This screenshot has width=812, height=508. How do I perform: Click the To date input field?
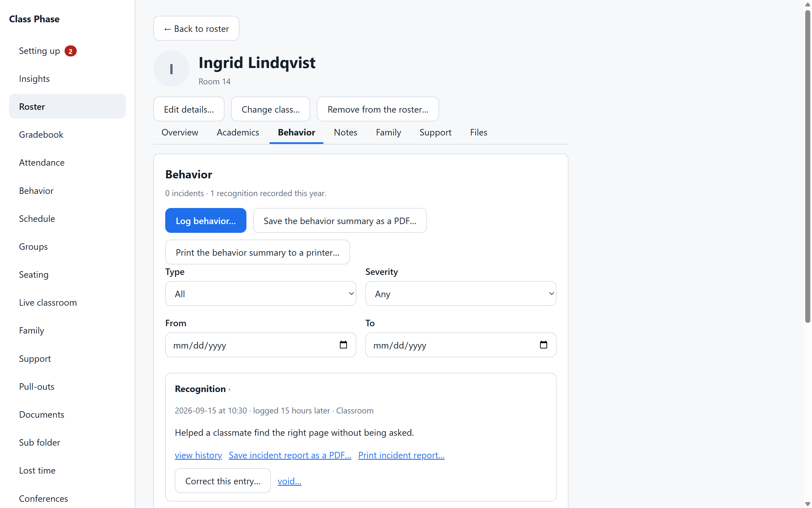pos(461,345)
